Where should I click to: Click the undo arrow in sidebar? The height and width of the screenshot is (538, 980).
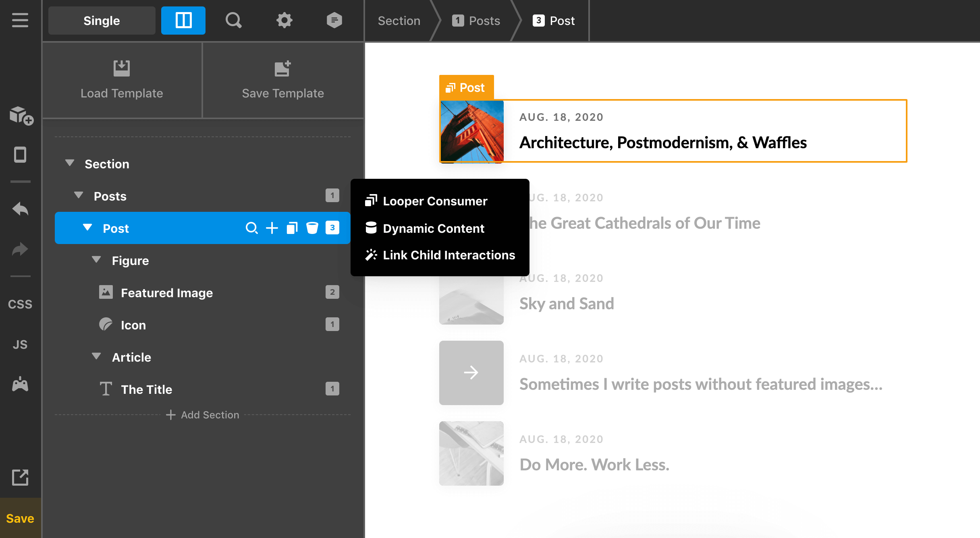coord(20,209)
